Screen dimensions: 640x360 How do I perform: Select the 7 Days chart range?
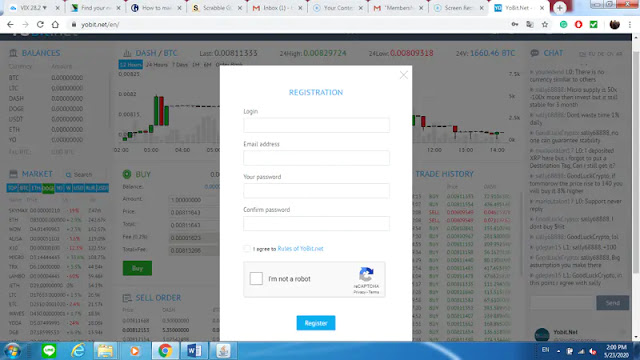pos(180,64)
